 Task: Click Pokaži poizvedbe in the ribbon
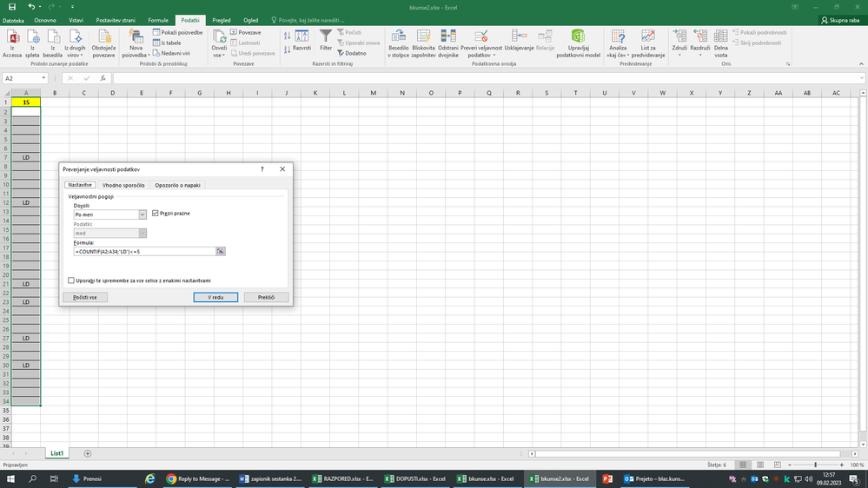[178, 33]
